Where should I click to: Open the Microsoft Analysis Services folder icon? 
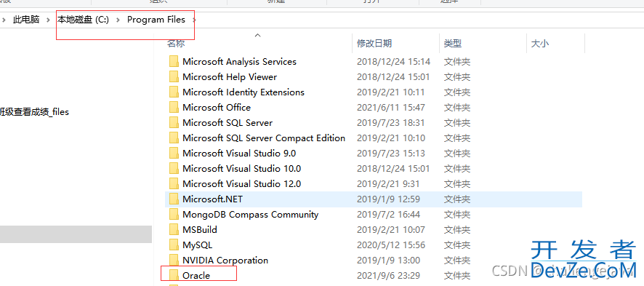click(x=174, y=62)
